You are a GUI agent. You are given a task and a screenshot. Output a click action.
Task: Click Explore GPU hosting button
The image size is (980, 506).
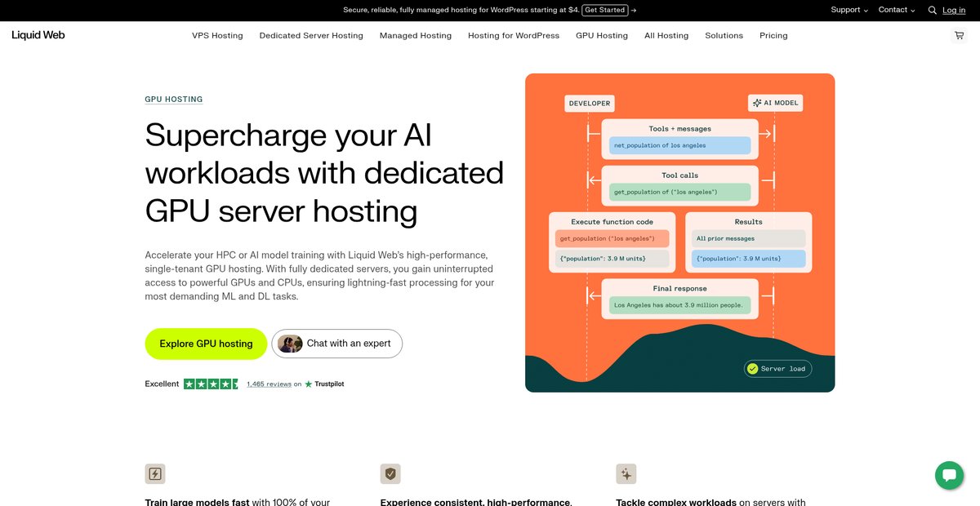[206, 344]
